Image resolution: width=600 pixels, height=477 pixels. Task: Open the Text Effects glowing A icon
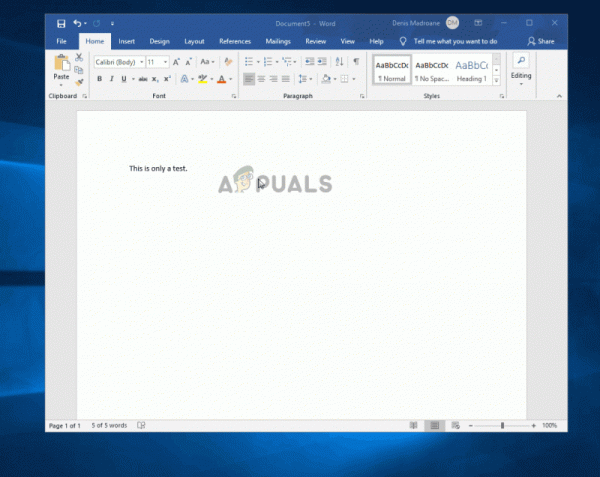(184, 79)
